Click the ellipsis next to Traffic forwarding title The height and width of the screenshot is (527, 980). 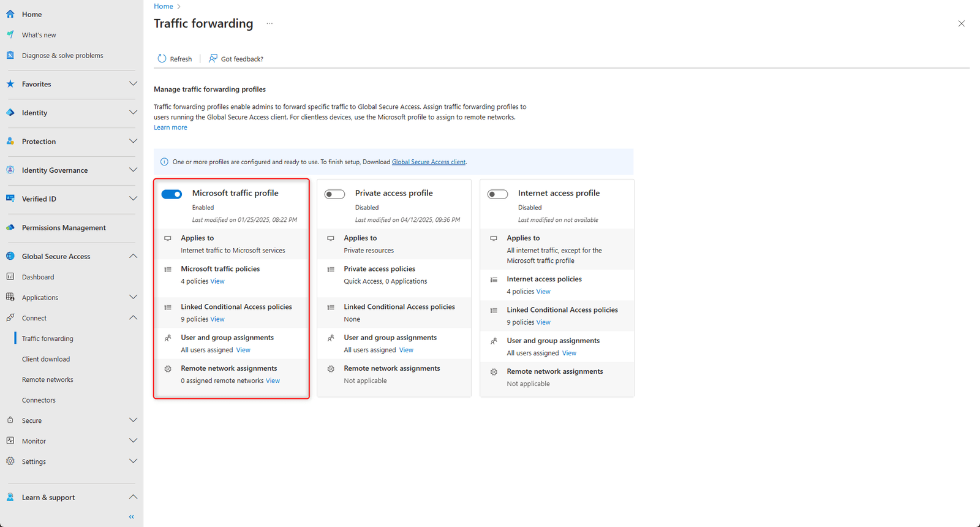[269, 24]
